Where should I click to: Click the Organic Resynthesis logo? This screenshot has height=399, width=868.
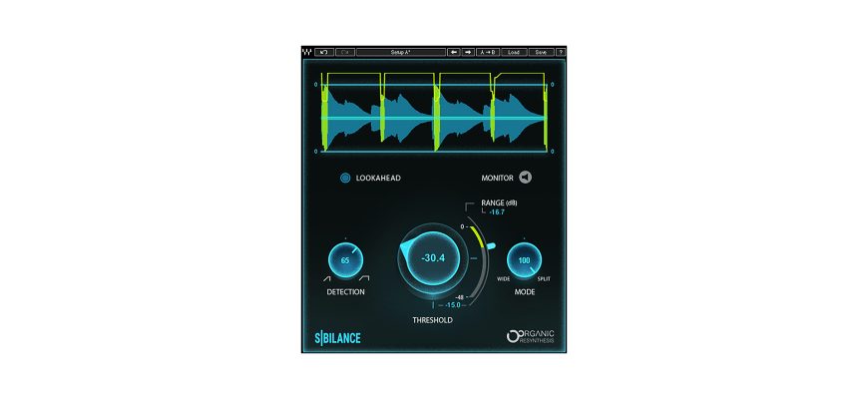pos(530,336)
